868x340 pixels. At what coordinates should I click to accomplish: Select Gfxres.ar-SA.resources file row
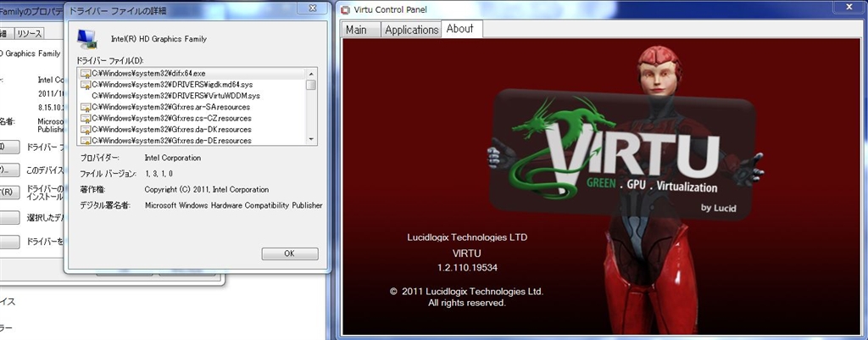click(192, 107)
